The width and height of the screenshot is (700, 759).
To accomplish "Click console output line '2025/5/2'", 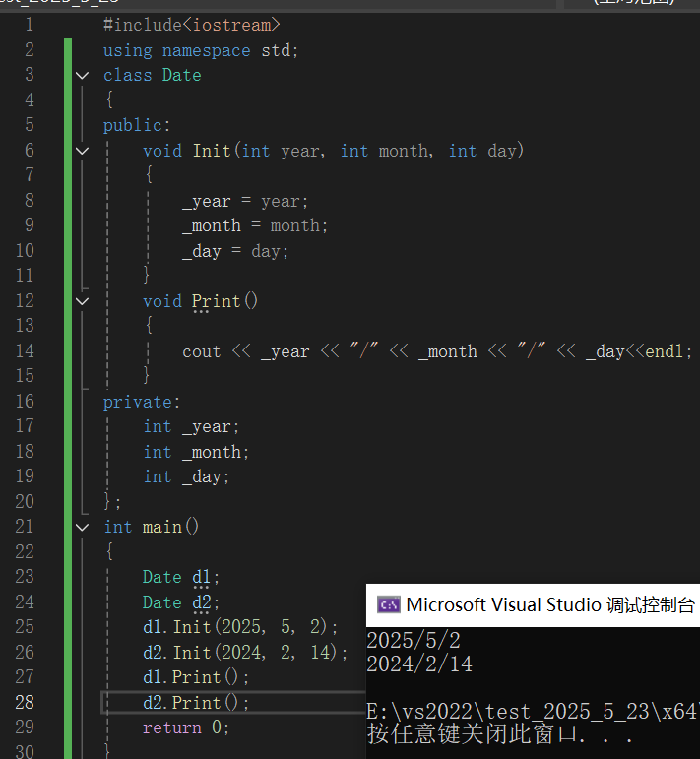I will [x=414, y=641].
